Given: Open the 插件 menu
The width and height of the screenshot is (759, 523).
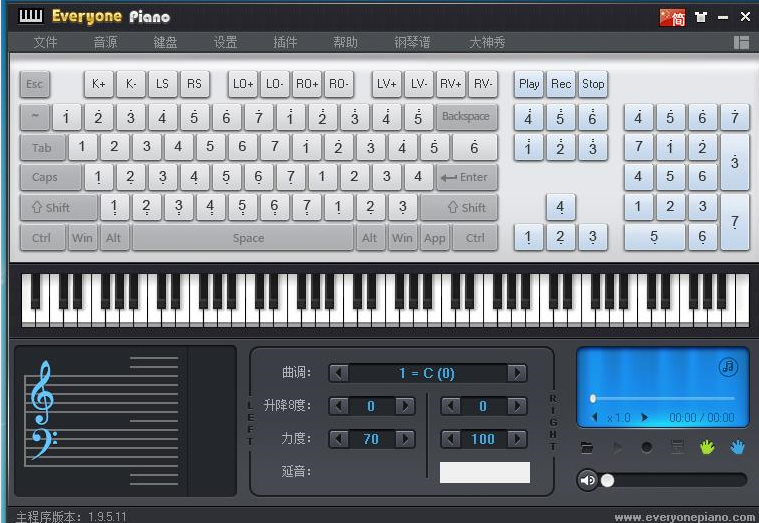Looking at the screenshot, I should tap(285, 43).
